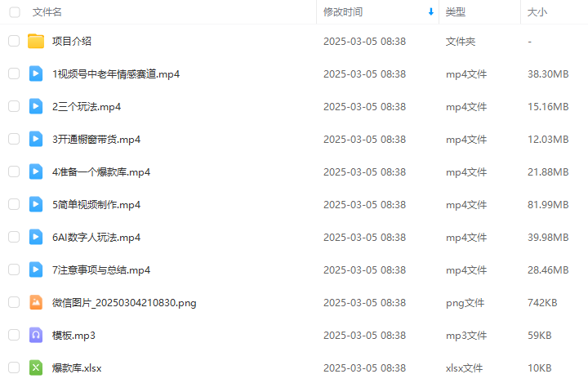This screenshot has height=383, width=588.
Task: Toggle the checkbox next to 爆款库.xlsx
Action: (x=14, y=367)
